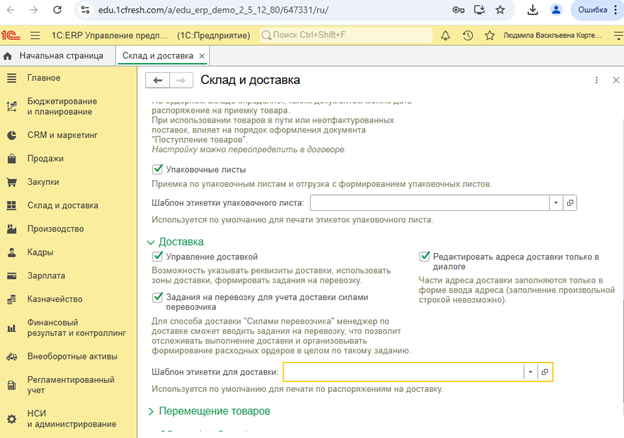The image size is (624, 438).
Task: Toggle Редактировать адреса доставки только в диалоге
Action: (x=425, y=256)
